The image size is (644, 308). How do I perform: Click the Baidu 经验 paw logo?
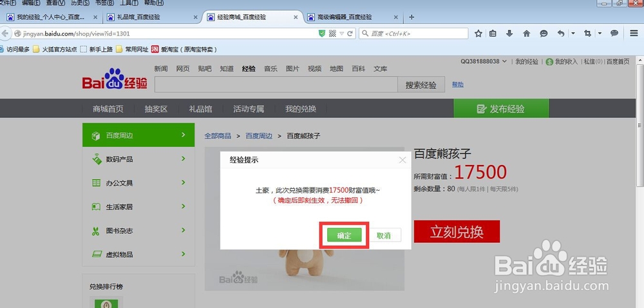point(115,79)
